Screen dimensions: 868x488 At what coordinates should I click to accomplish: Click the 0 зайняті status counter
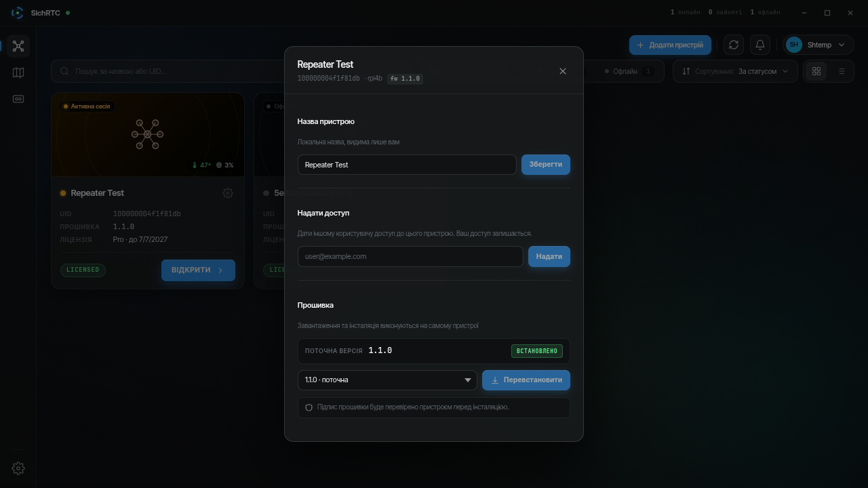pyautogui.click(x=725, y=13)
